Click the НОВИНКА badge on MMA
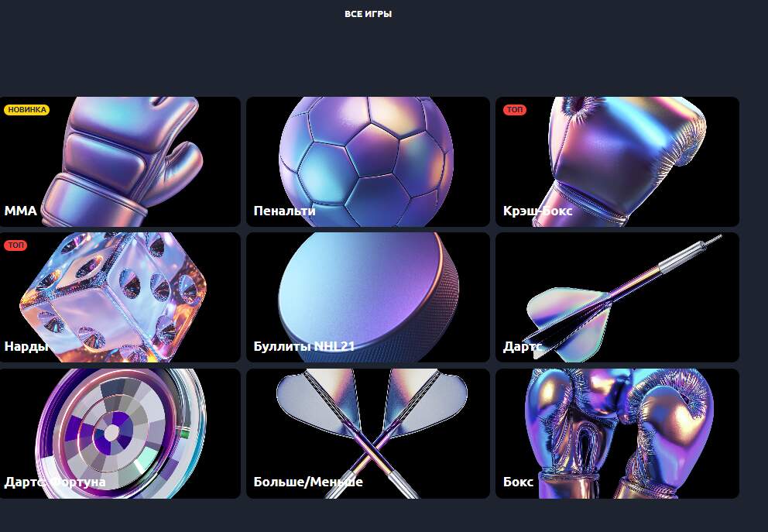 [26, 110]
